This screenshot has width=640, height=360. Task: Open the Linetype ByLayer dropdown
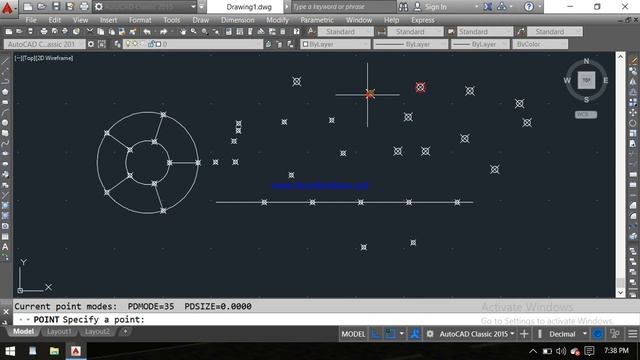coord(411,44)
